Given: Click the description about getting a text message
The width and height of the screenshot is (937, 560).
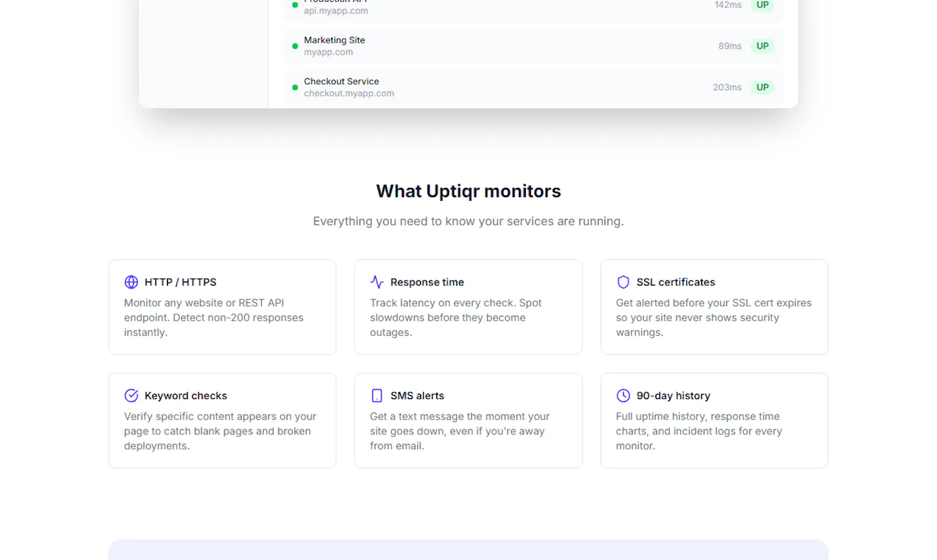Looking at the screenshot, I should (x=460, y=431).
